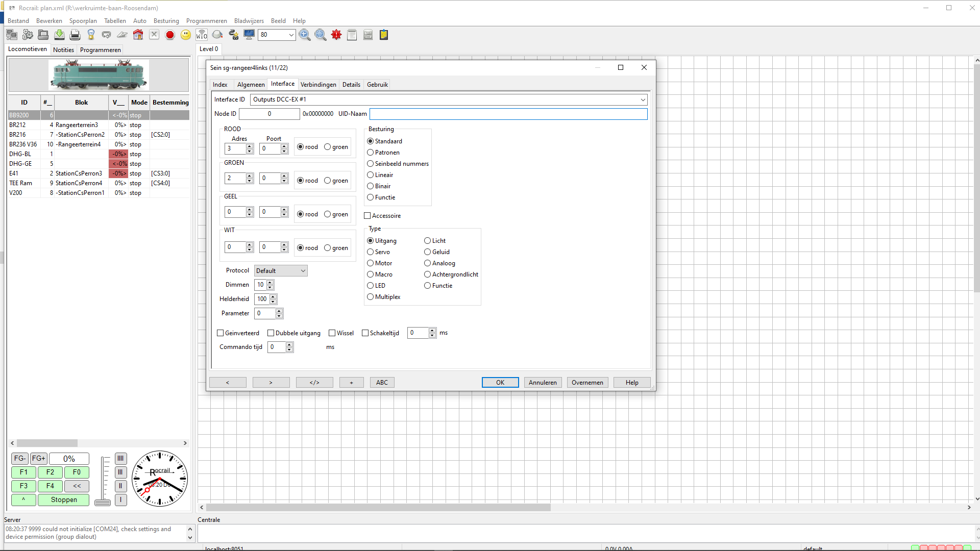980x551 pixels.
Task: Click the Overnemen button
Action: (x=587, y=383)
